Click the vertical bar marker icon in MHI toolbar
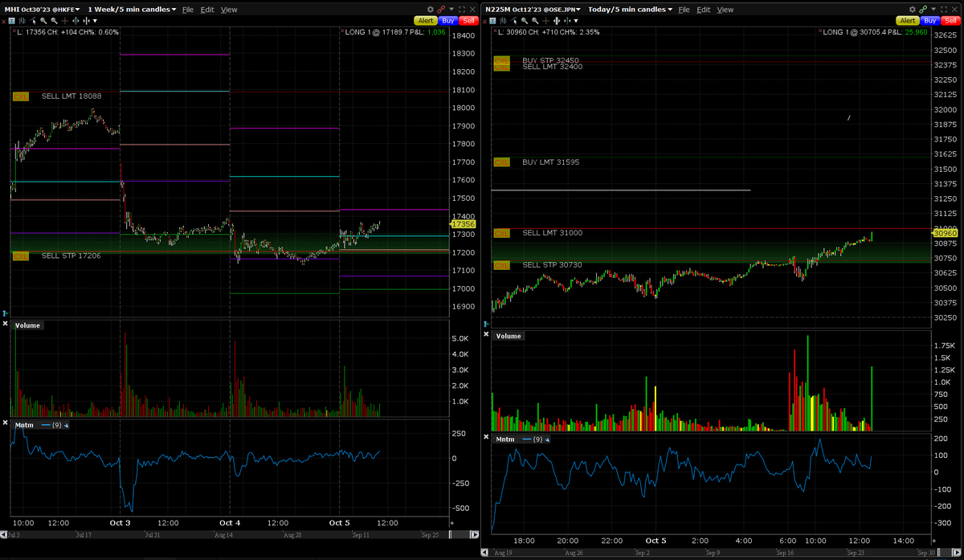964x560 pixels. (75, 20)
